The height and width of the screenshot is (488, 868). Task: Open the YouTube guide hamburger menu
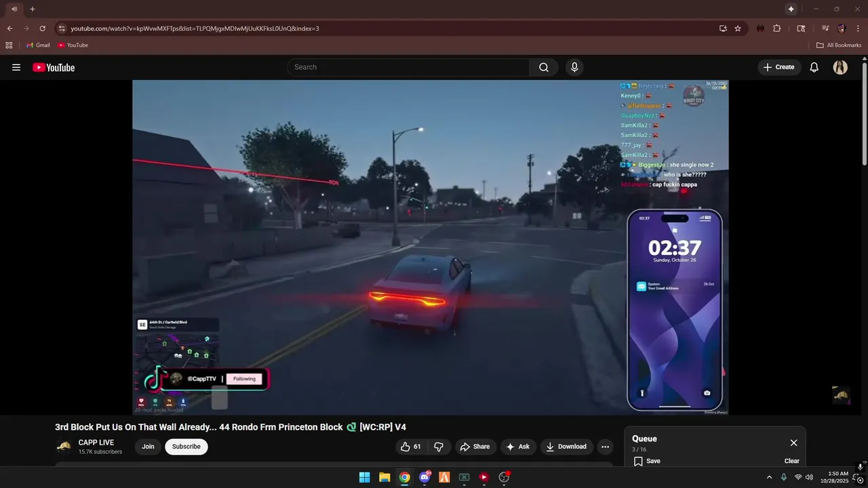click(16, 67)
